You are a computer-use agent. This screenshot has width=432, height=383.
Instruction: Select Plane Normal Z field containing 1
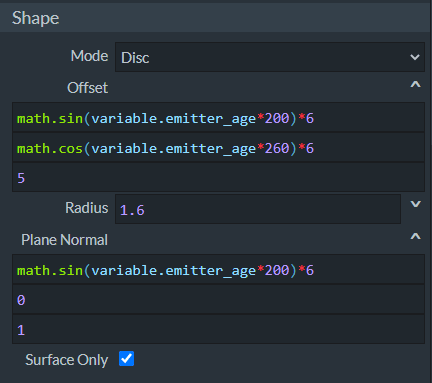[x=218, y=329]
